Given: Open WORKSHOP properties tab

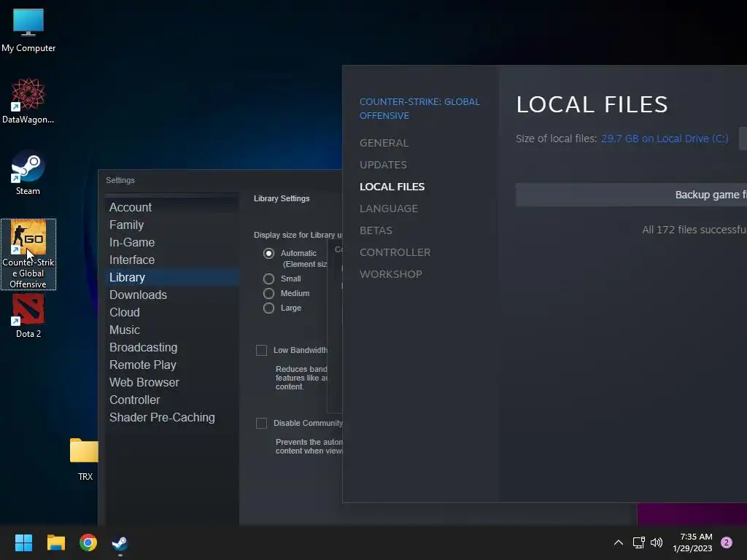Looking at the screenshot, I should coord(391,274).
